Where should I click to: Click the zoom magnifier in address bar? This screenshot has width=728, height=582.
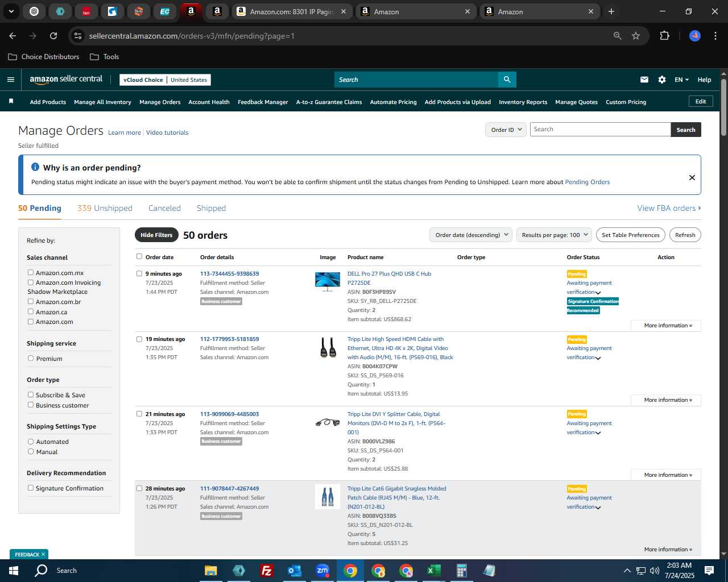click(618, 36)
